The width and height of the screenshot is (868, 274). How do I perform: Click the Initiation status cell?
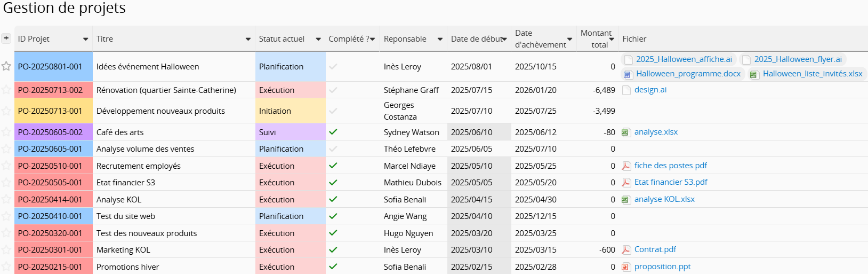291,111
